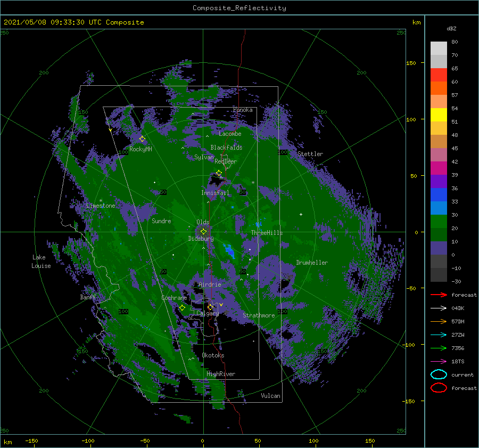Click the dBZ legend heading
The image size is (479, 448).
tap(451, 28)
